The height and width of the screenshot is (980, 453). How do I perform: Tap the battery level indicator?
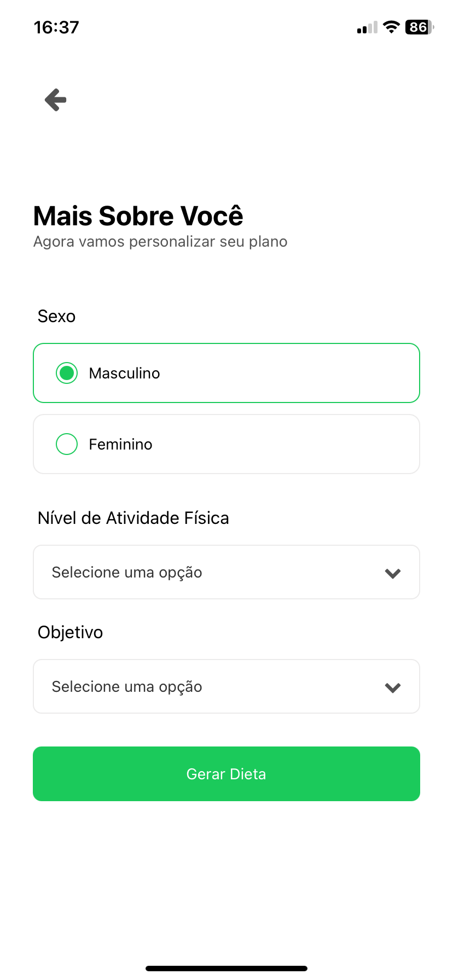point(419,27)
